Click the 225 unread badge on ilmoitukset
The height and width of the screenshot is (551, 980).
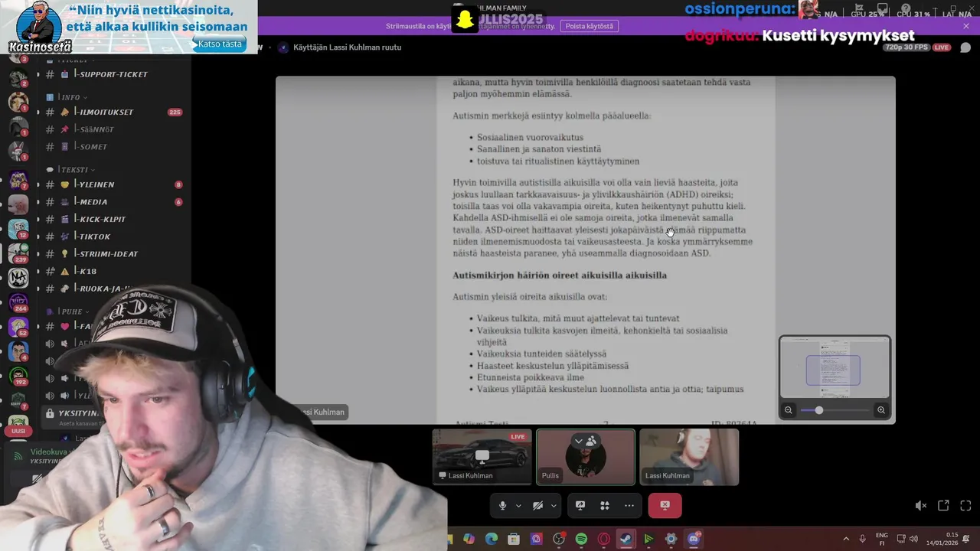(175, 112)
